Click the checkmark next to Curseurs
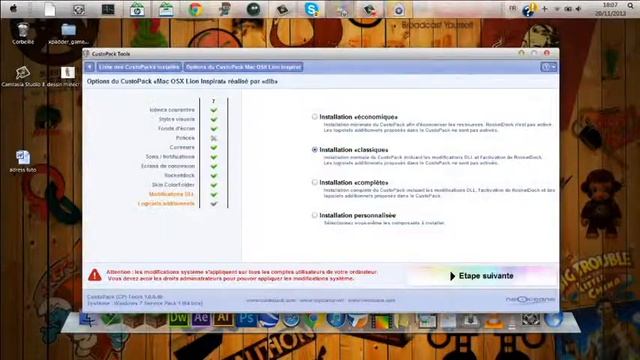Image resolution: width=640 pixels, height=360 pixels. pos(213,147)
